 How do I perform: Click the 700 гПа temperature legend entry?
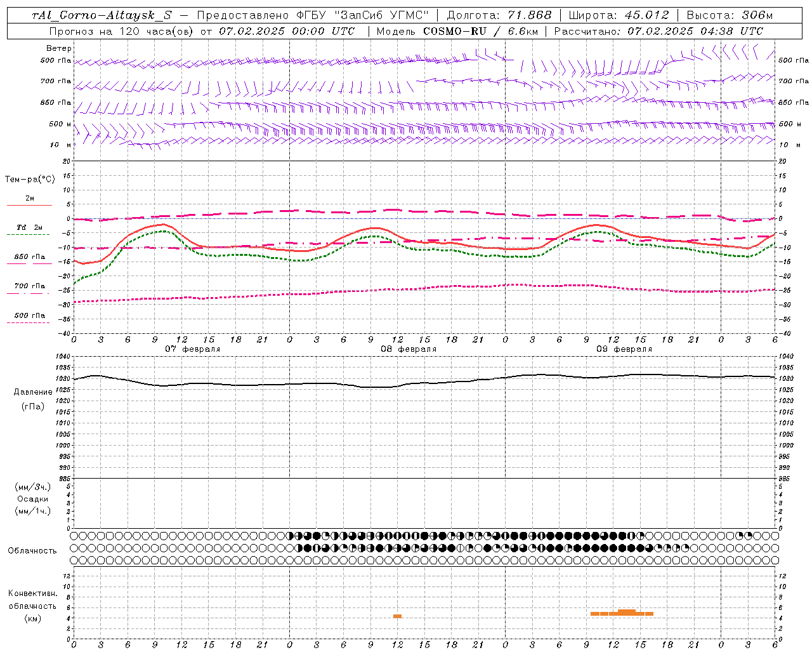click(30, 286)
